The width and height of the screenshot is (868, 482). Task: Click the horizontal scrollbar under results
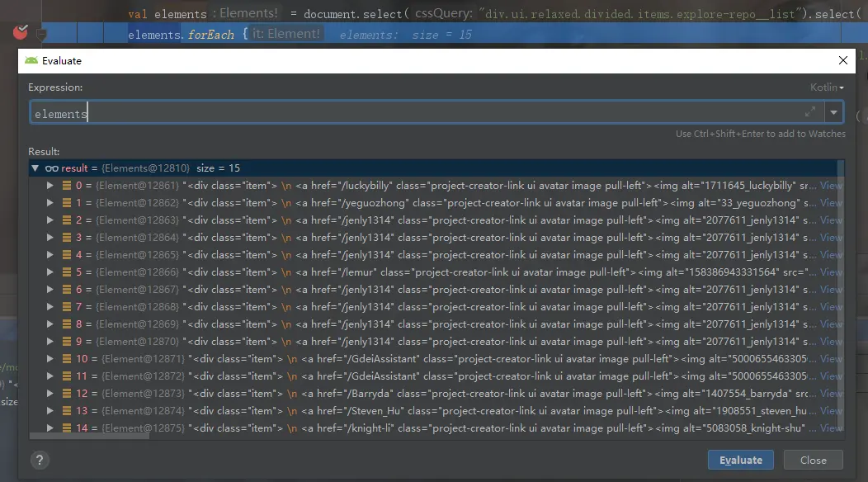tap(89, 436)
